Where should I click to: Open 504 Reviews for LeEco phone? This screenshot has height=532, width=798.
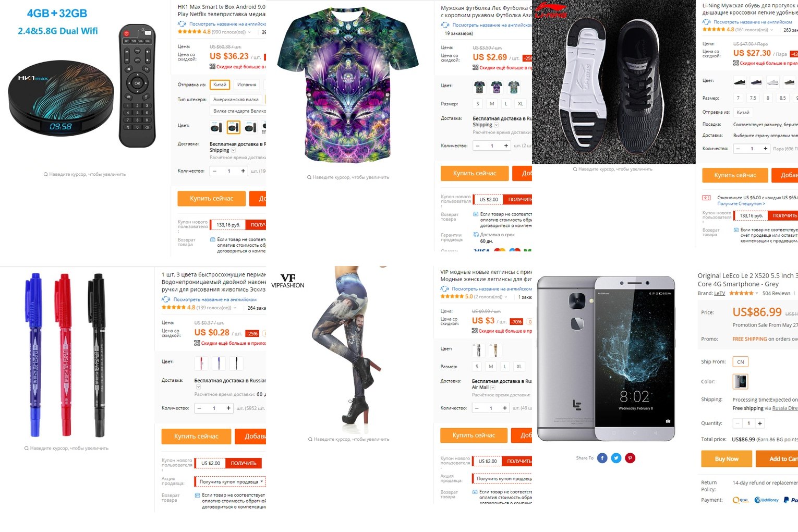coord(776,293)
